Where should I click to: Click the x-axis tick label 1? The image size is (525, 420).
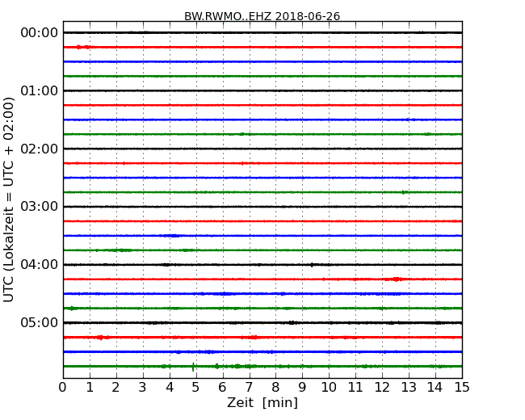pyautogui.click(x=90, y=388)
